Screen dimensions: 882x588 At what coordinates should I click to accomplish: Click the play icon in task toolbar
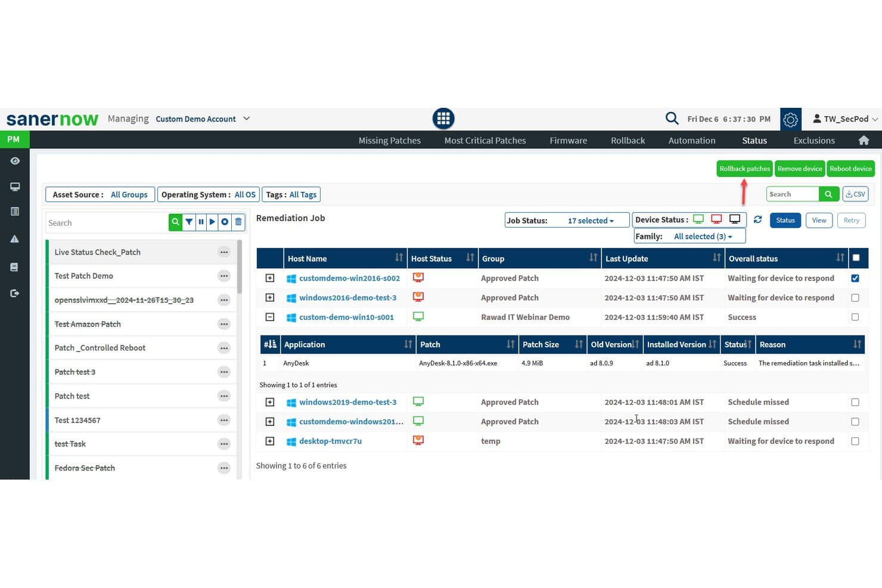[212, 222]
